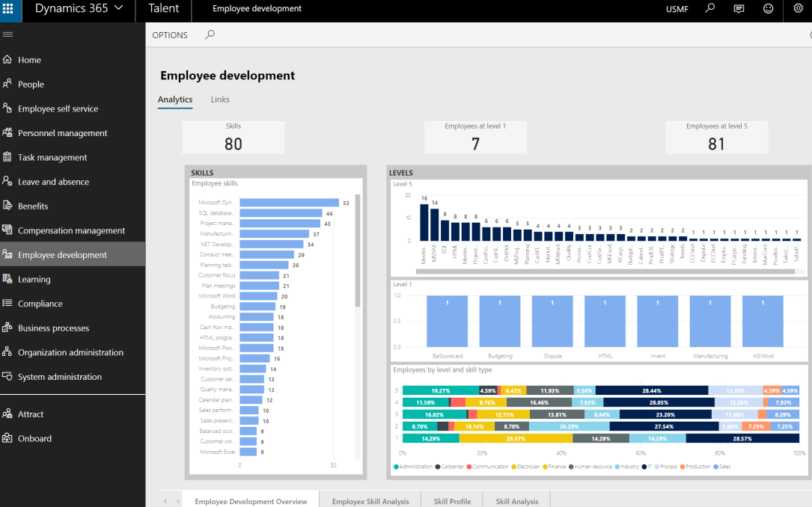This screenshot has height=507, width=812.
Task: Click the USMF company selector
Action: point(677,9)
